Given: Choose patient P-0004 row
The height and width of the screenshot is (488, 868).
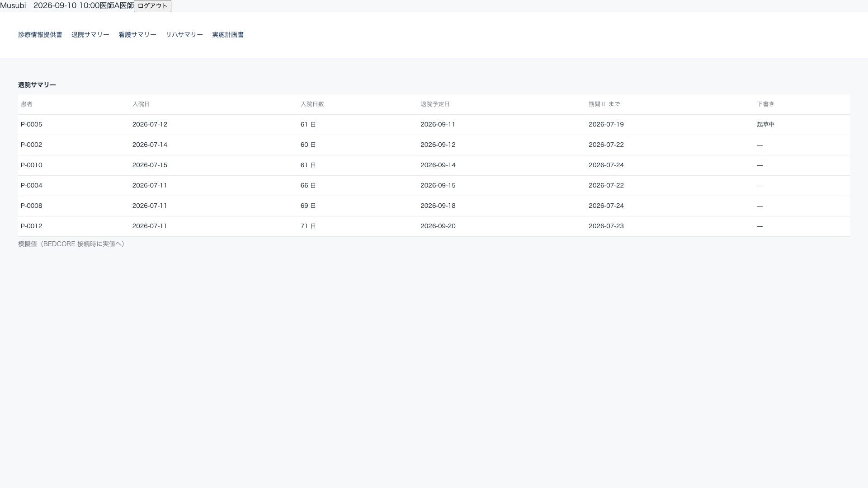Looking at the screenshot, I should click(434, 186).
